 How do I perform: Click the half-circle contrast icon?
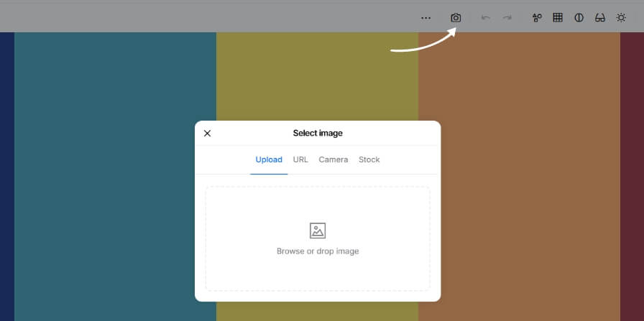click(579, 18)
